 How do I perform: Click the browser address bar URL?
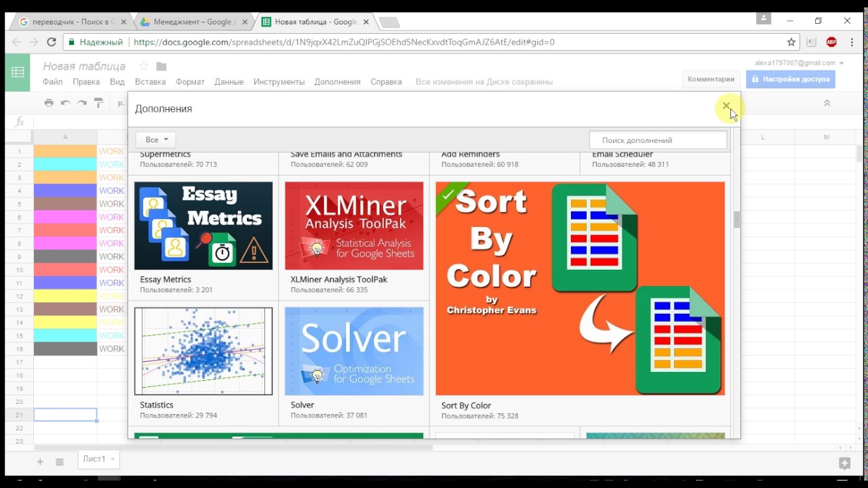pyautogui.click(x=344, y=42)
